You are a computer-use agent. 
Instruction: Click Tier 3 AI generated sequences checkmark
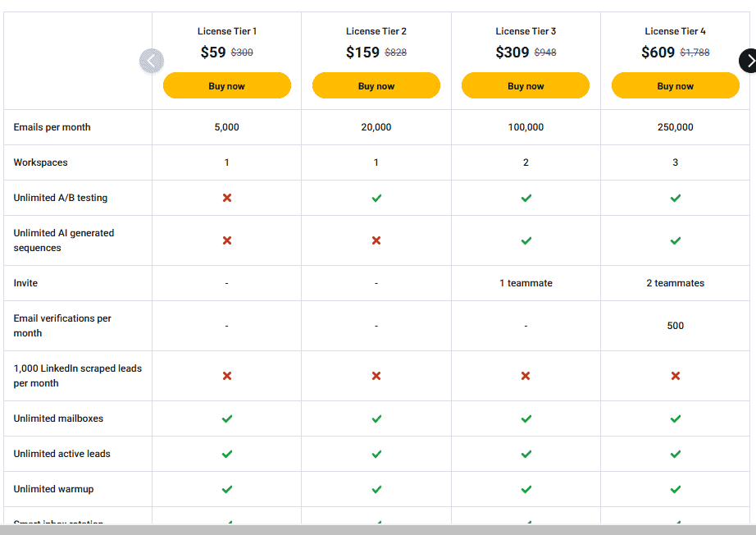526,240
